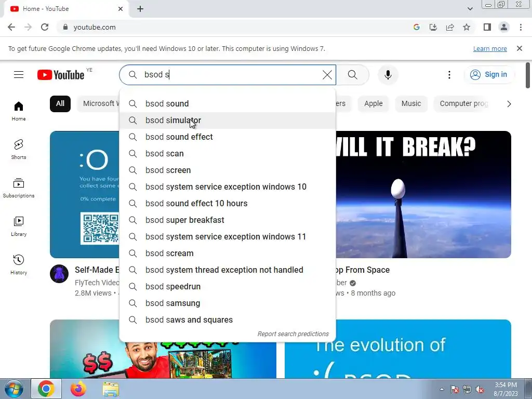View site info lock icon

tap(65, 27)
